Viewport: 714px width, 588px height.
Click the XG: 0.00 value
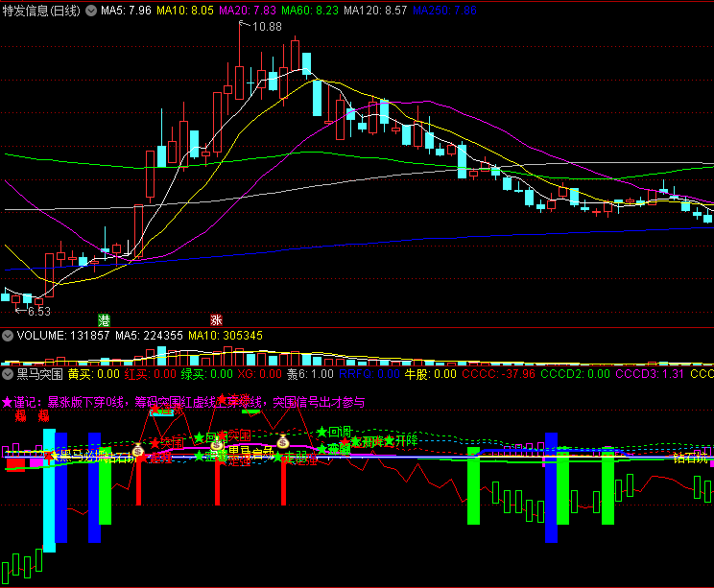(259, 374)
